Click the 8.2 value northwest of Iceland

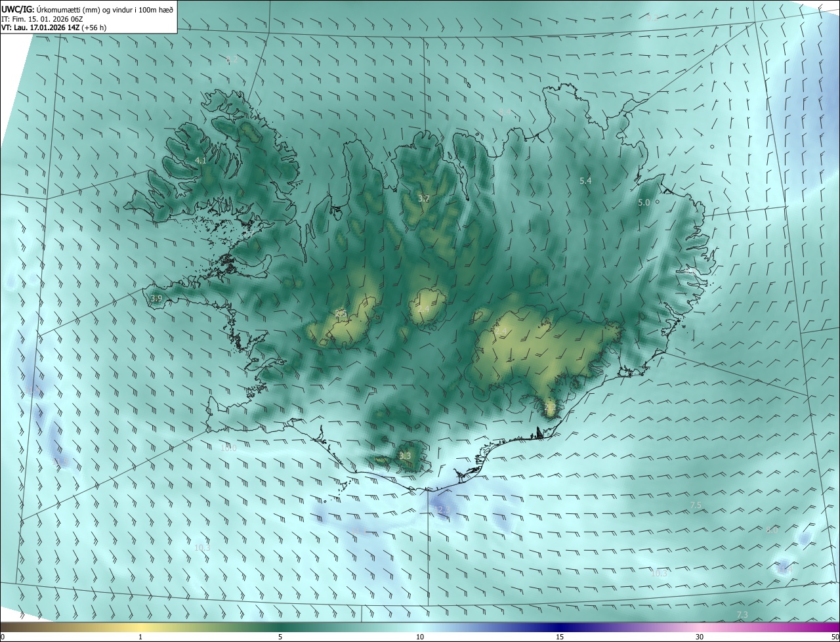tap(232, 60)
